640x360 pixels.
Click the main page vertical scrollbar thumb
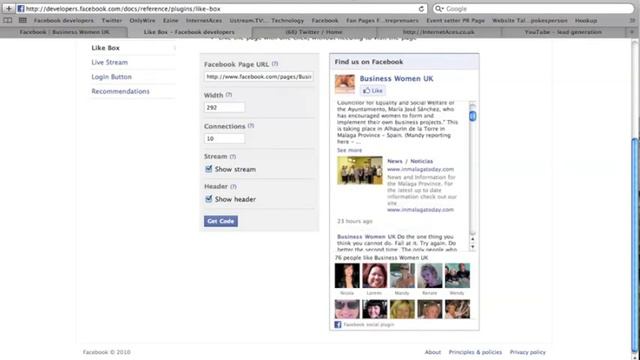(x=634, y=245)
